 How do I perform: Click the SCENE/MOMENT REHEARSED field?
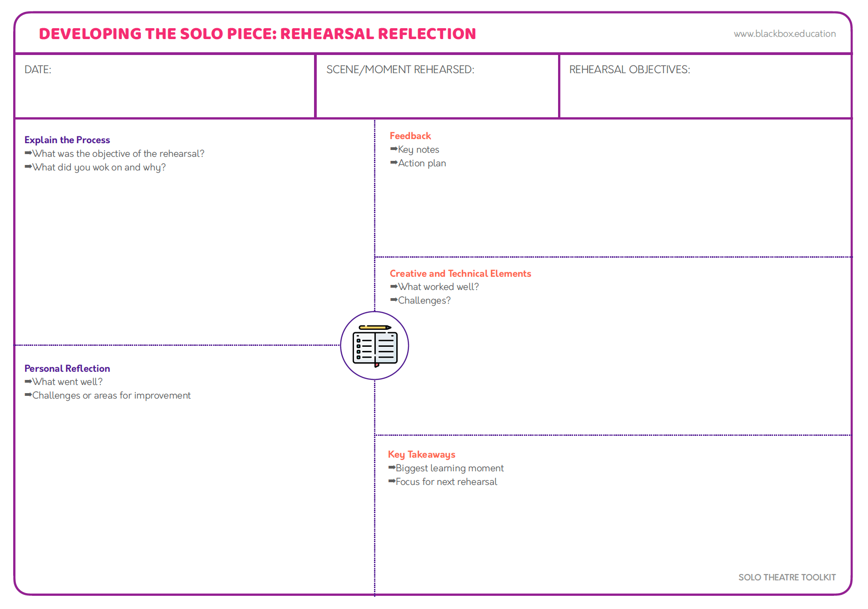coord(437,86)
